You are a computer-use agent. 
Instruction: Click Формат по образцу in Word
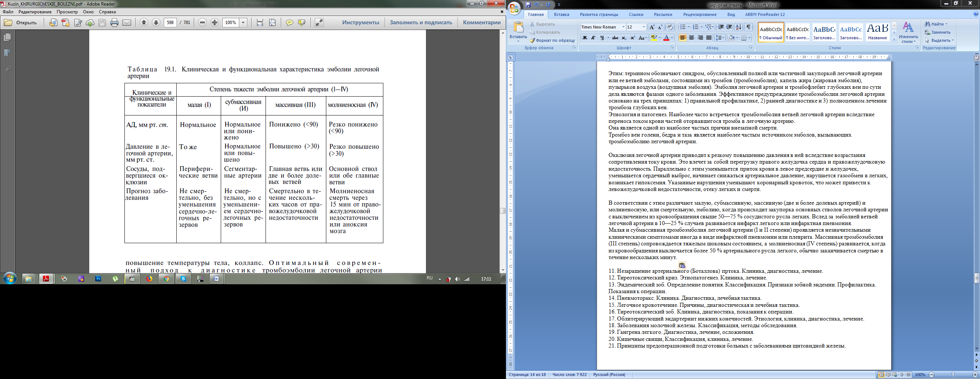(552, 40)
